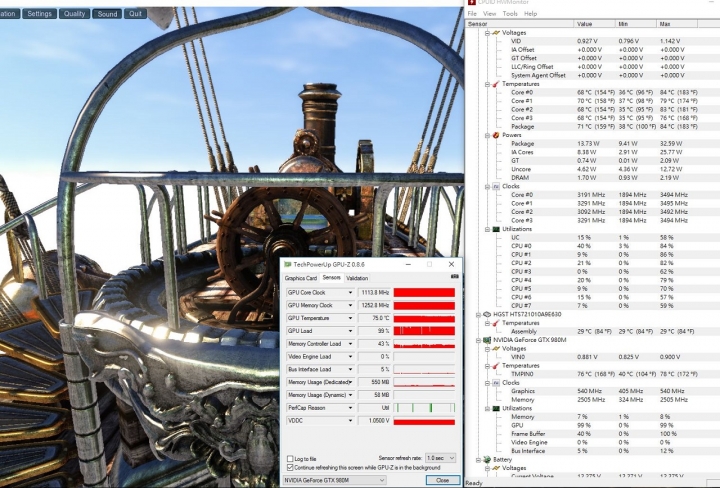
Task: Collapse the CPU Clocks node
Action: 487,186
